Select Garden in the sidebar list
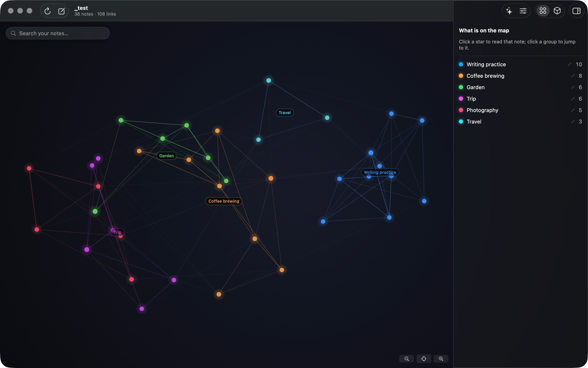Screen dimensions: 588x368 pos(520,87)
